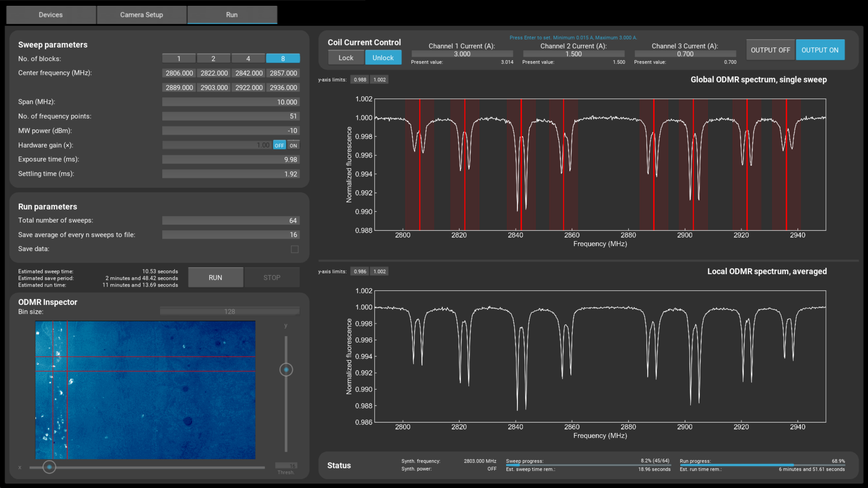Turn hardware gain ON
The image size is (868, 488).
click(293, 145)
